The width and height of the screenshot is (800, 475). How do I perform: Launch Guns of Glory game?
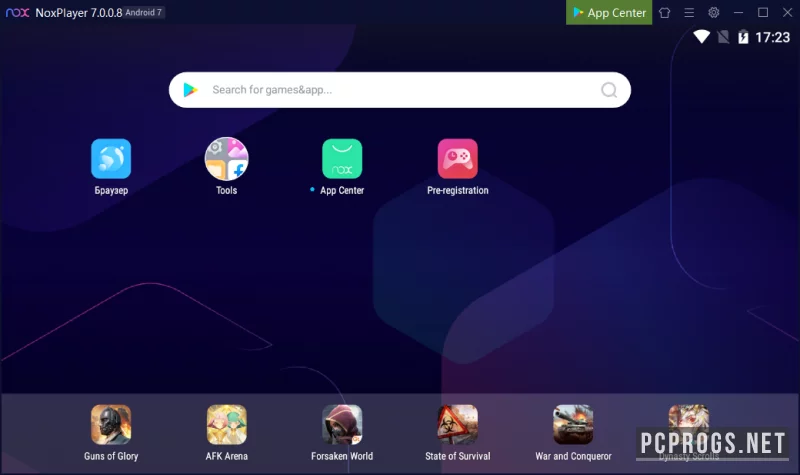(x=111, y=424)
